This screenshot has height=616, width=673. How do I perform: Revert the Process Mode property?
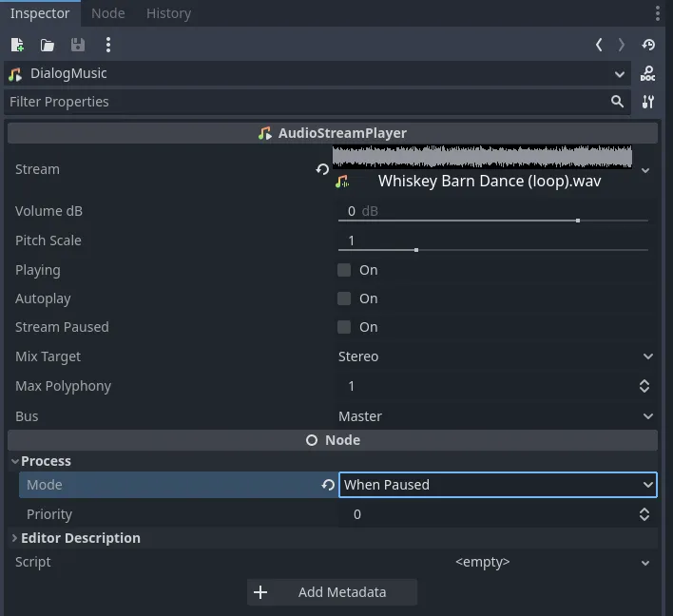pos(328,485)
